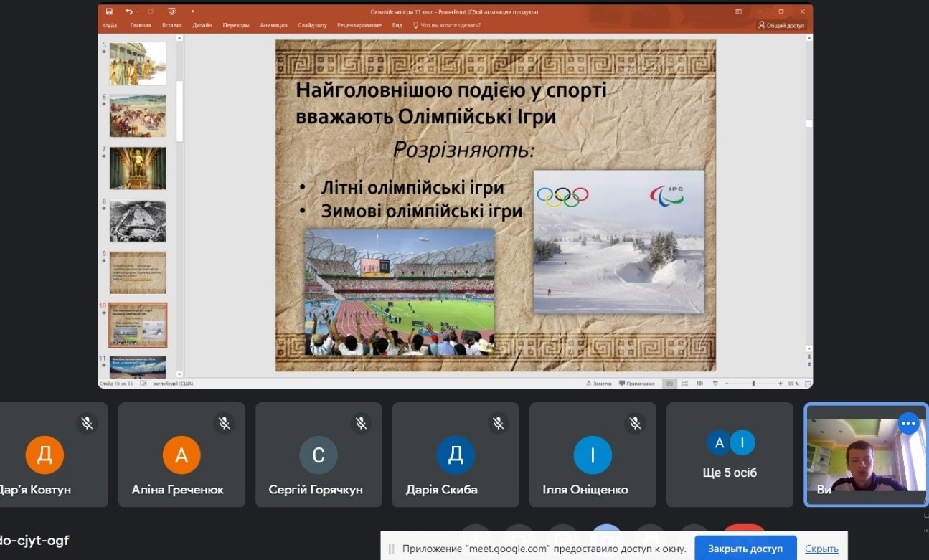Click fit slide to window icon
Image resolution: width=929 pixels, height=560 pixels.
coord(807,384)
